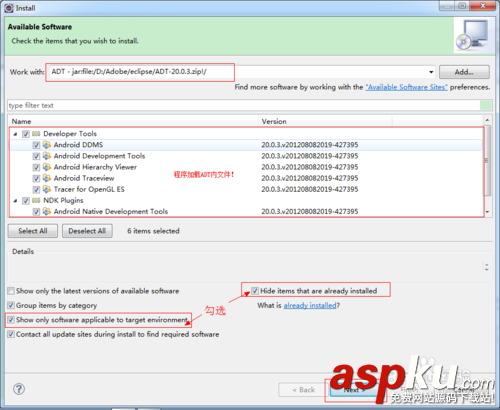The width and height of the screenshot is (500, 410).
Task: Toggle Contact all update sites during install
Action: point(11,334)
